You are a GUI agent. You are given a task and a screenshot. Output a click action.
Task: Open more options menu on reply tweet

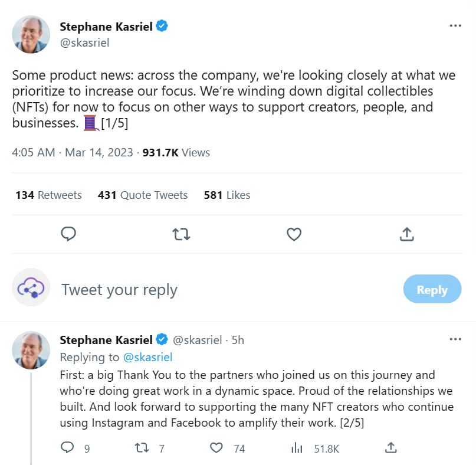[455, 339]
